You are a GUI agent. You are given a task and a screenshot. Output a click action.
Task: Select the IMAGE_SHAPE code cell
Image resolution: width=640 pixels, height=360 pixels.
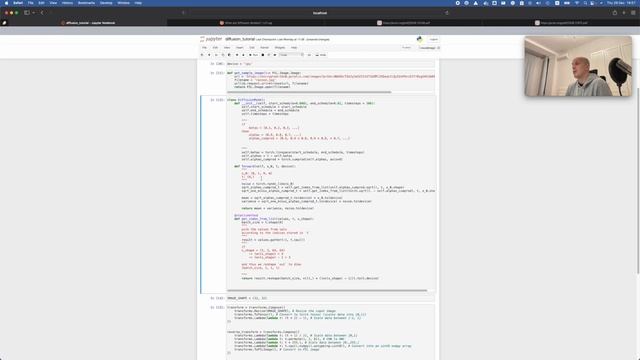[x=331, y=298]
